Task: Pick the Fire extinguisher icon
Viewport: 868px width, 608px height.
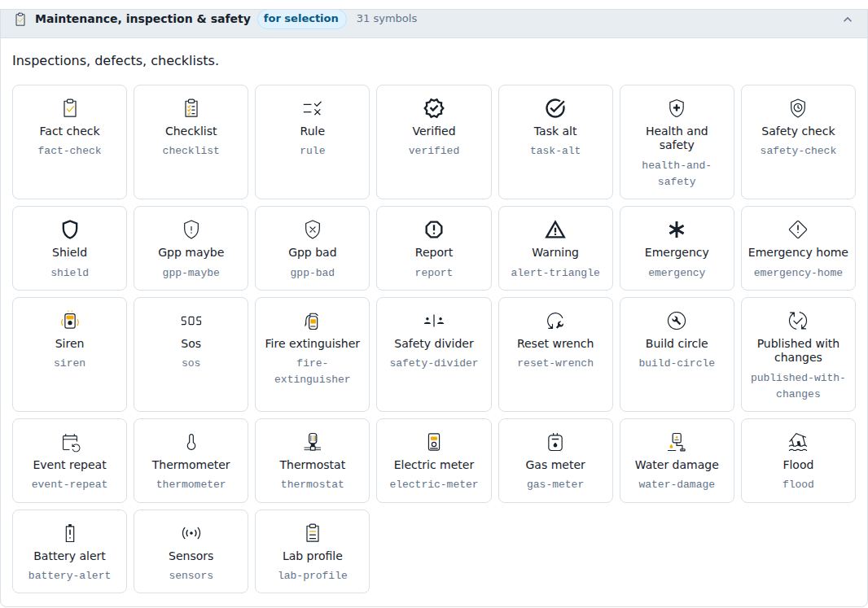Action: (312, 321)
